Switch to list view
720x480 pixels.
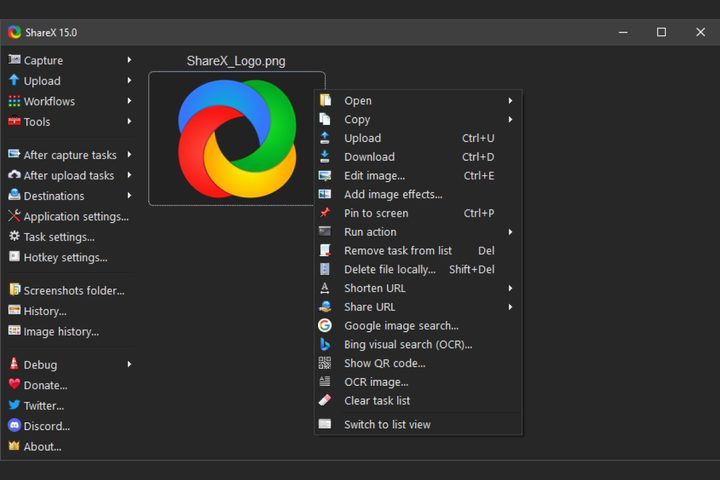coord(387,425)
